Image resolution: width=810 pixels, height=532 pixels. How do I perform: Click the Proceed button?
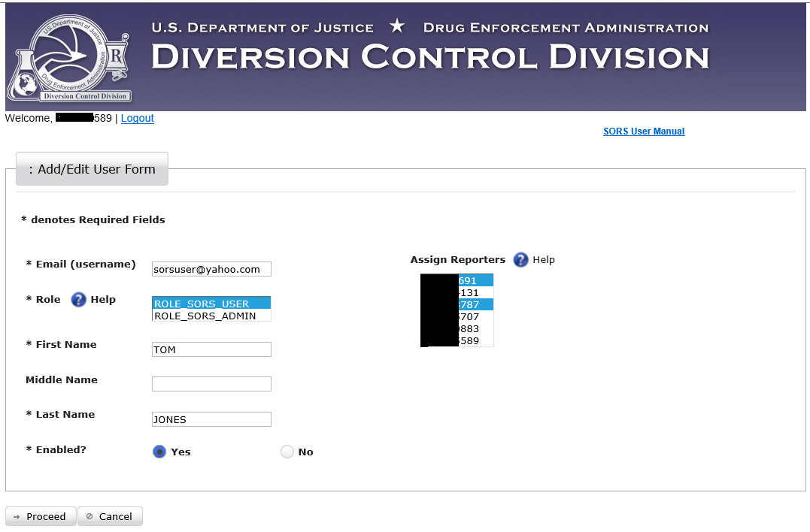[x=41, y=516]
